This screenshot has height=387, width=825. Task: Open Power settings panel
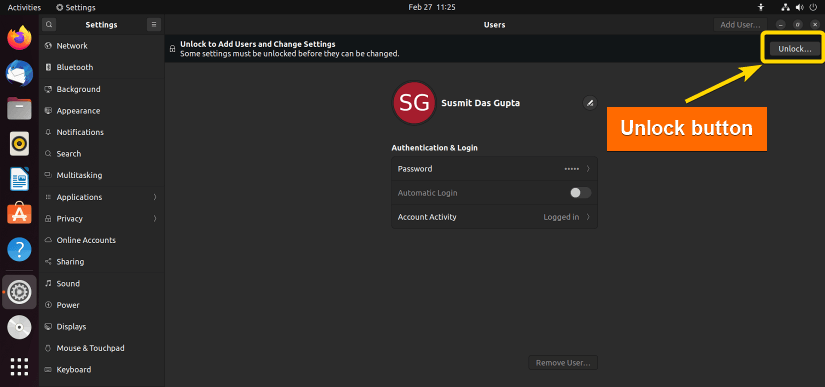click(x=102, y=305)
